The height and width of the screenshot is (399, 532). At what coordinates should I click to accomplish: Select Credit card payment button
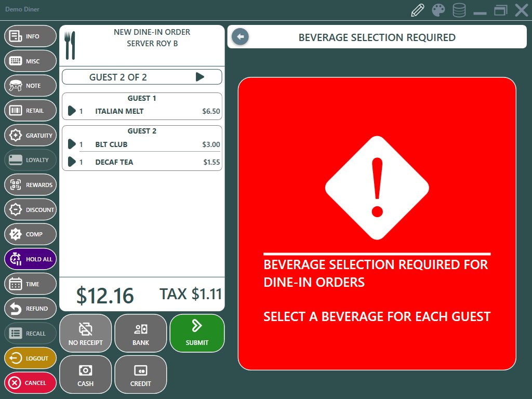[141, 375]
